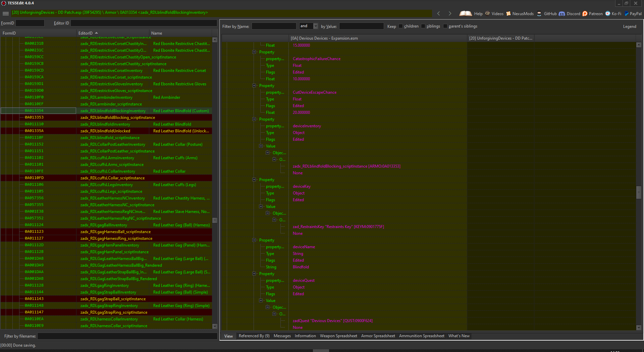
Task: Click the record list scrollbar thumb
Action: [215, 220]
